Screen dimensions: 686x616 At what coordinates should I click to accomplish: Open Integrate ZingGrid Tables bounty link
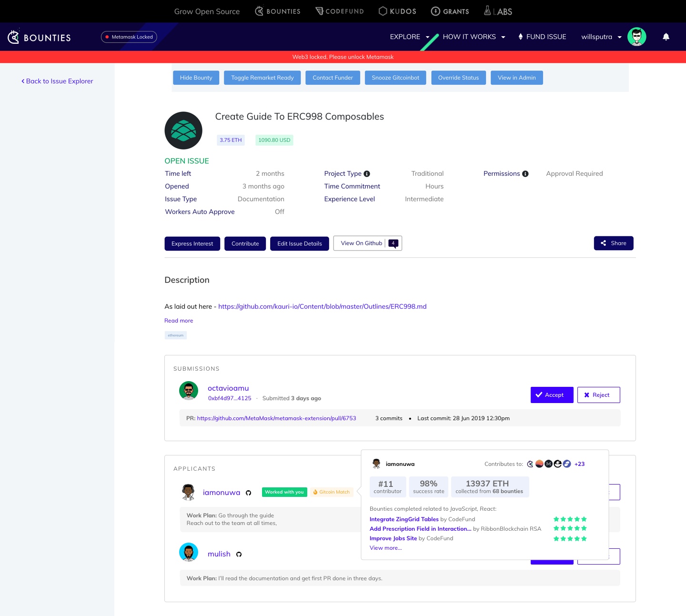point(404,519)
